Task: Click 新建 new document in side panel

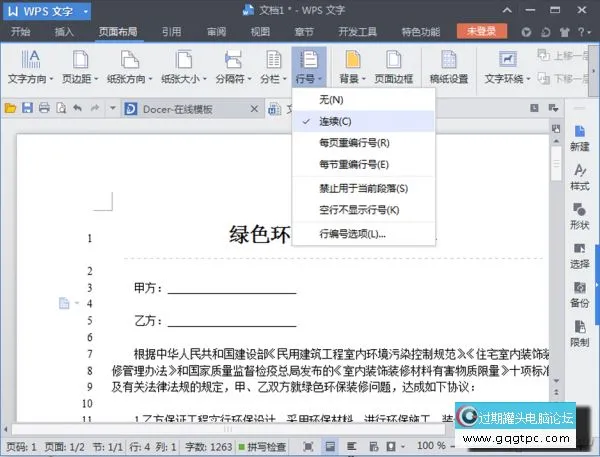Action: point(579,138)
